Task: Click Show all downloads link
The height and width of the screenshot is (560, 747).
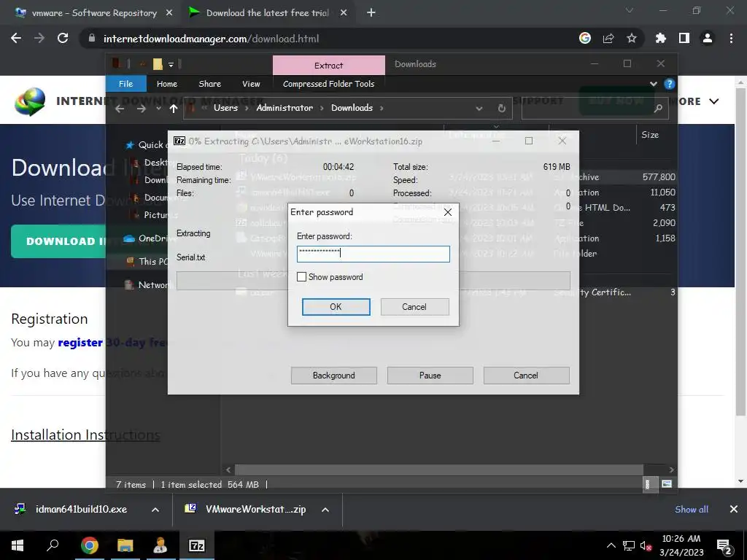Action: point(692,509)
